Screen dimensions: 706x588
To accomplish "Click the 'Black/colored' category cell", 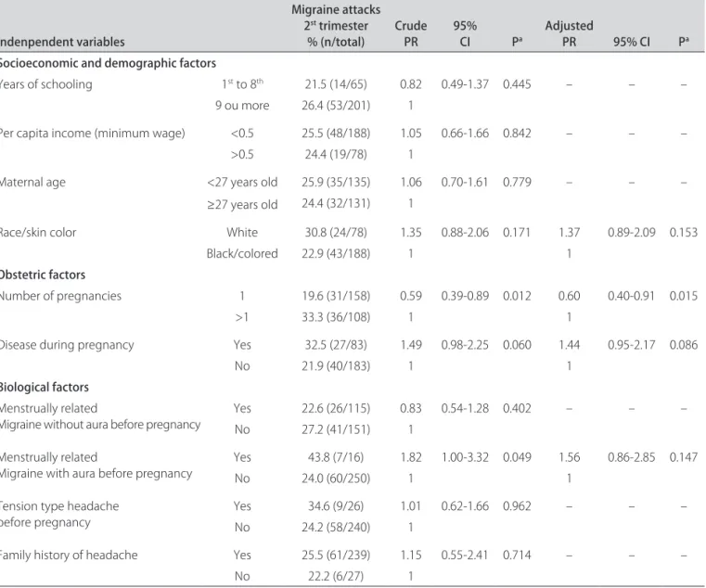I will (x=242, y=253).
